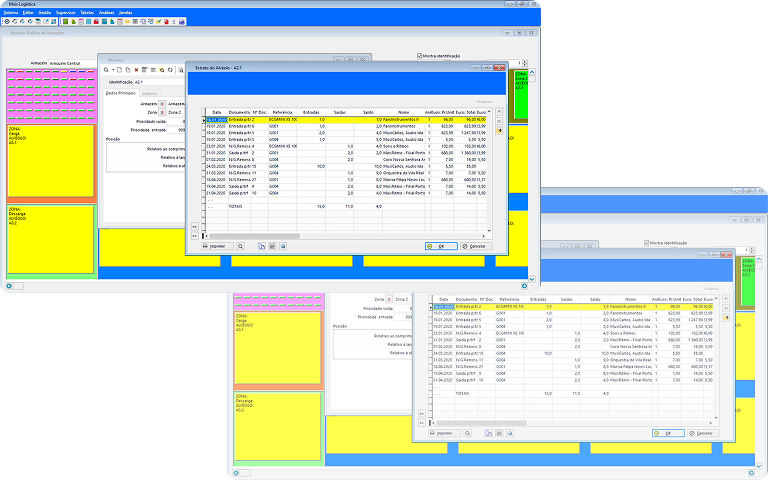Image resolution: width=768 pixels, height=480 pixels.
Task: Expand the arrow next to Alvéolos search icon
Action: pyautogui.click(x=112, y=69)
